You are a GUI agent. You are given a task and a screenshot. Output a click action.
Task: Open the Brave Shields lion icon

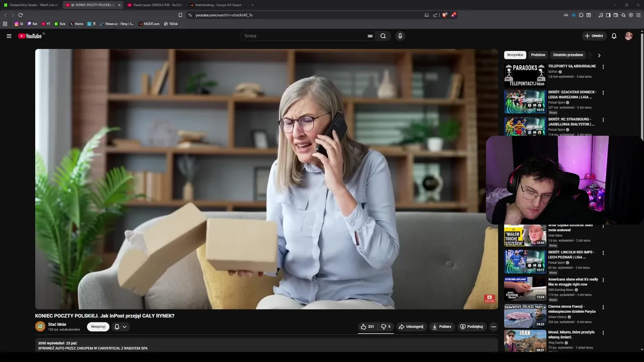click(444, 15)
